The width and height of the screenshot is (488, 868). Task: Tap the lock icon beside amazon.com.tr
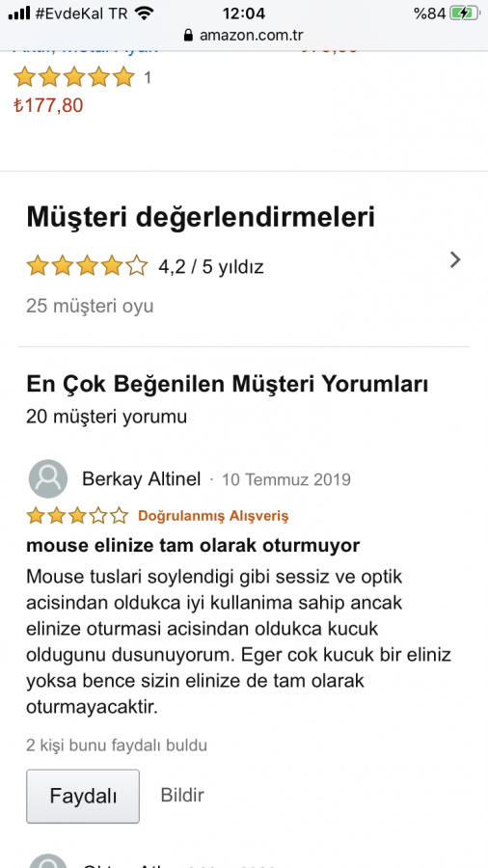tap(189, 36)
